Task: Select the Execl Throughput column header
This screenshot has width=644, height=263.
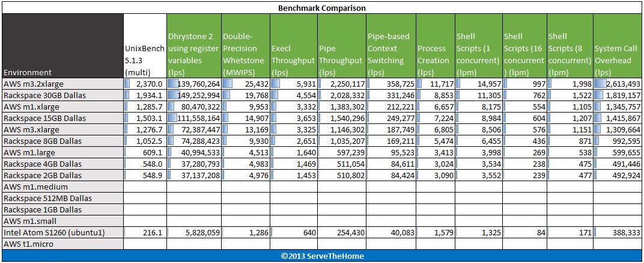Action: [293, 54]
